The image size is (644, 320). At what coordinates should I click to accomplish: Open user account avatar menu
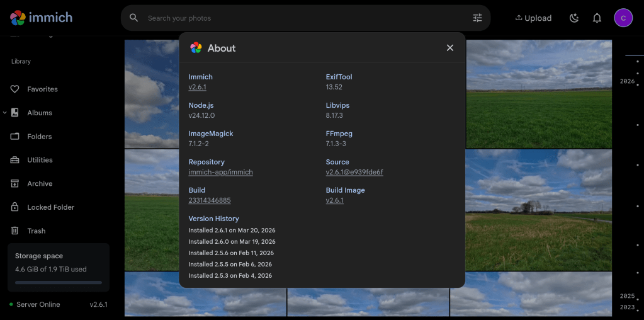pos(623,18)
